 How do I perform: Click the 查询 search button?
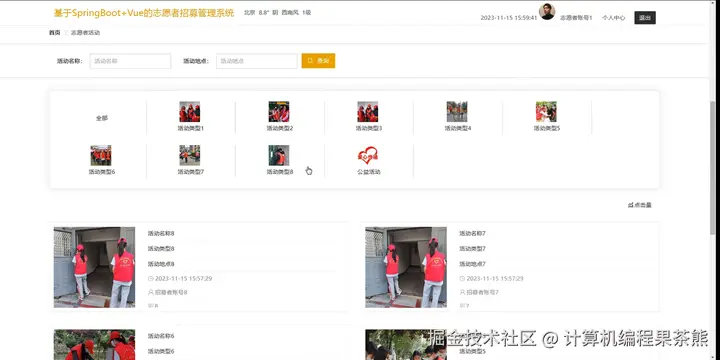(x=318, y=61)
